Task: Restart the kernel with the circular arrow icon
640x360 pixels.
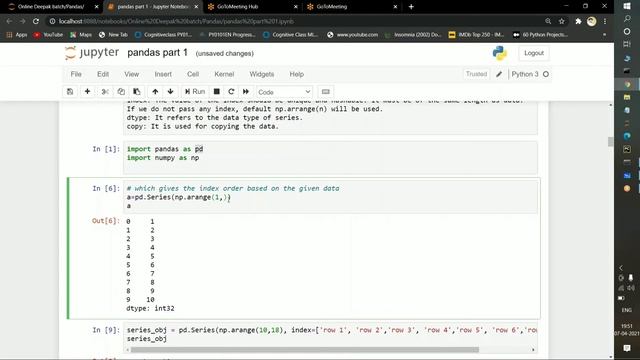Action: point(231,92)
